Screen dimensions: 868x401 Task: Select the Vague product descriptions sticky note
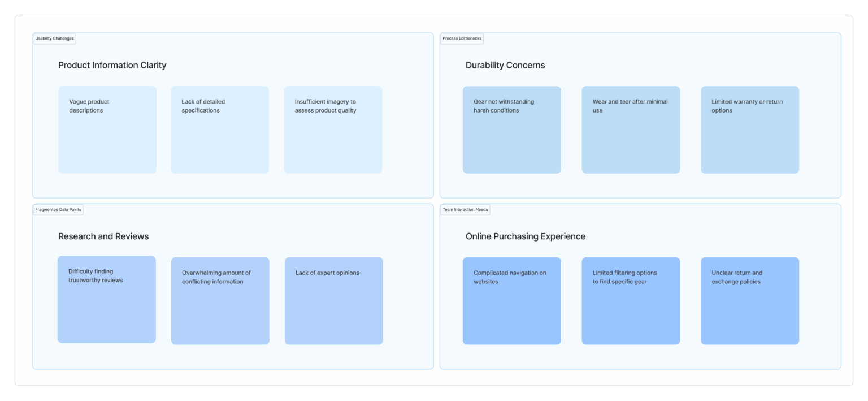pos(107,130)
